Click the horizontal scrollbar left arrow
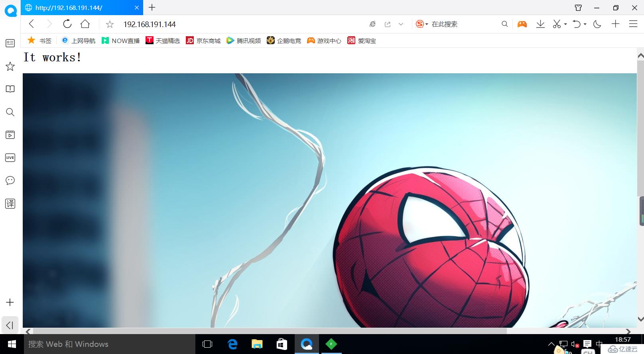 click(28, 331)
